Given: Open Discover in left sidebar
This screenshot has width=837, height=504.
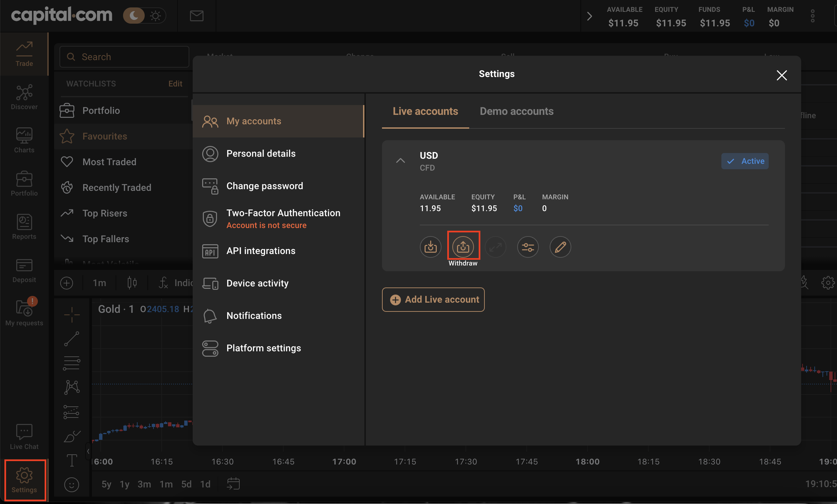Looking at the screenshot, I should tap(24, 97).
